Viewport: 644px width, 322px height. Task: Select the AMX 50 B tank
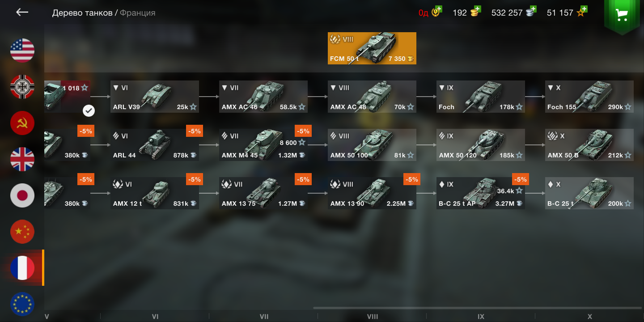(589, 144)
